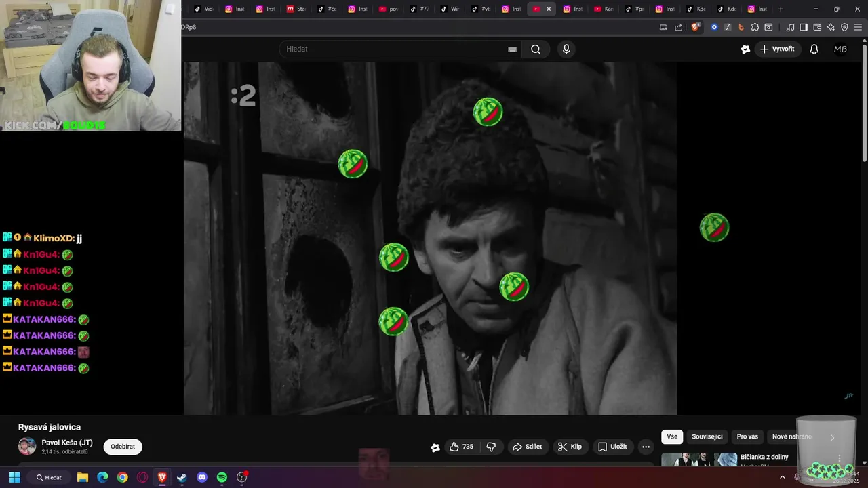Open more actions three-dot menu under video
This screenshot has width=868, height=488.
point(646,447)
